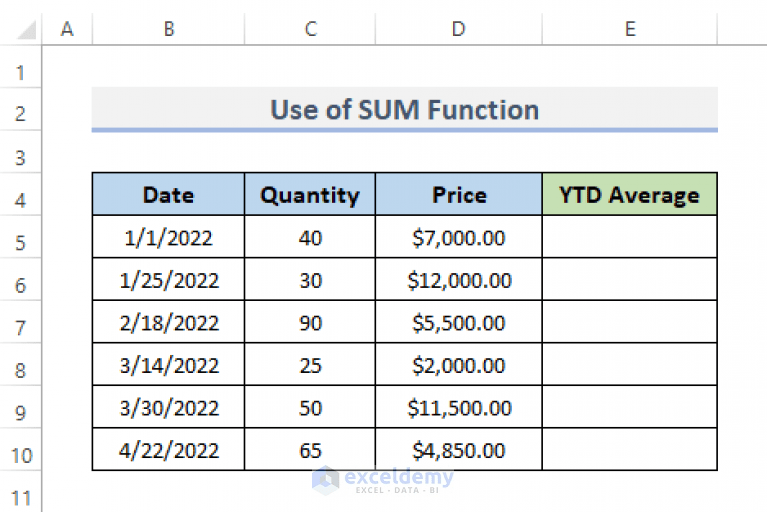
Task: Click empty YTD Average cell for 1/25/2022
Action: tap(630, 279)
